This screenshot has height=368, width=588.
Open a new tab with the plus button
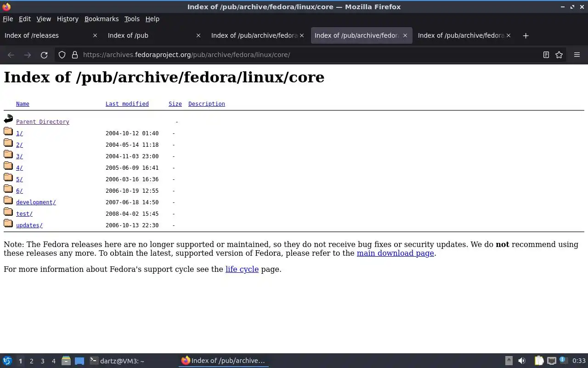point(526,35)
